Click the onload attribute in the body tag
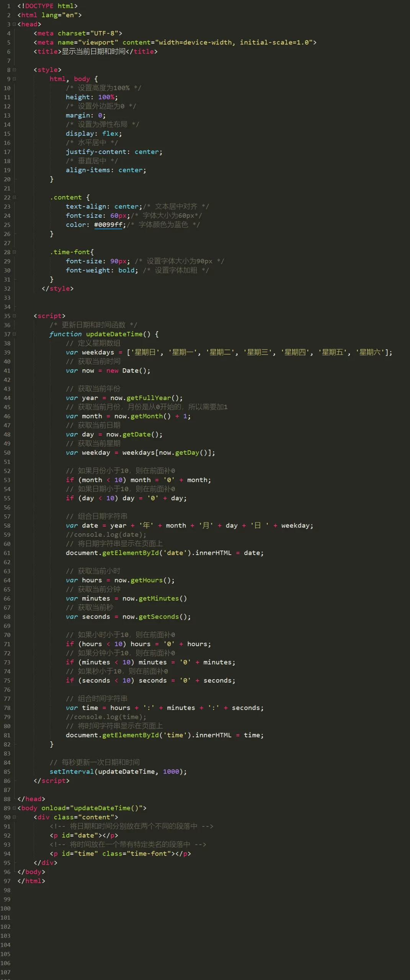 (x=92, y=808)
